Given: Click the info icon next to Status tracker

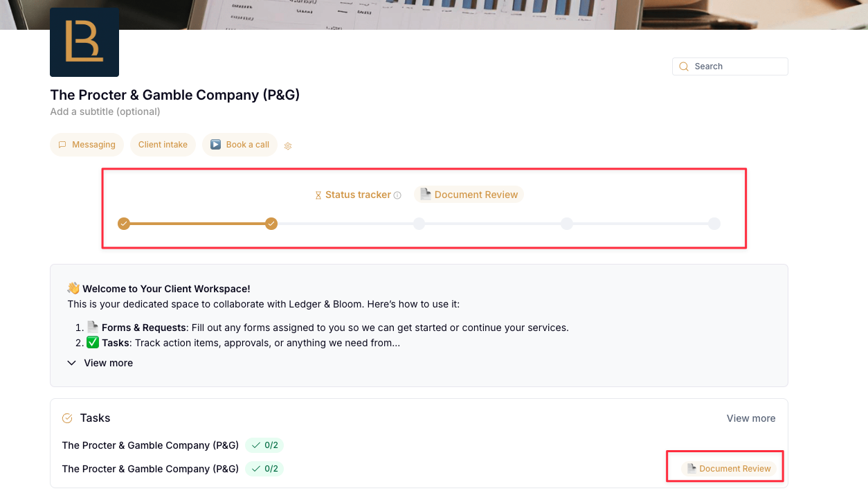Looking at the screenshot, I should [x=397, y=195].
